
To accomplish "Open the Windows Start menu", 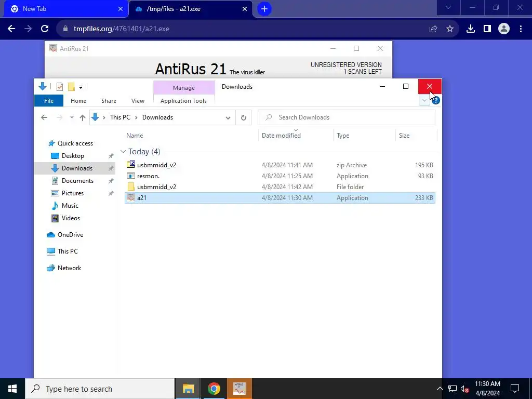I will [12, 389].
